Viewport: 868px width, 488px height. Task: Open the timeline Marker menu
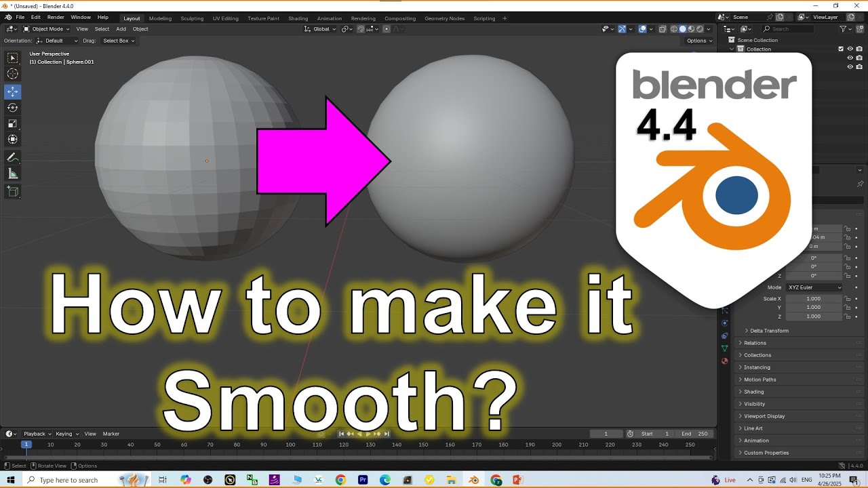point(111,434)
